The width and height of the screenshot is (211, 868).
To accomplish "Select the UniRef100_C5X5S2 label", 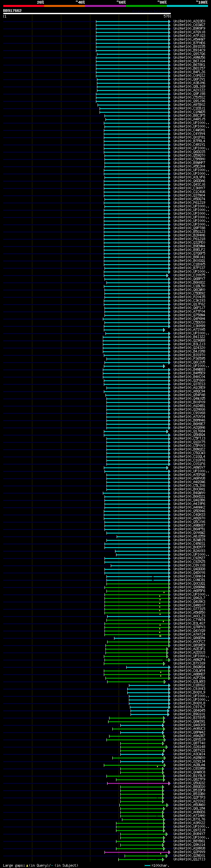I will click(x=189, y=97).
